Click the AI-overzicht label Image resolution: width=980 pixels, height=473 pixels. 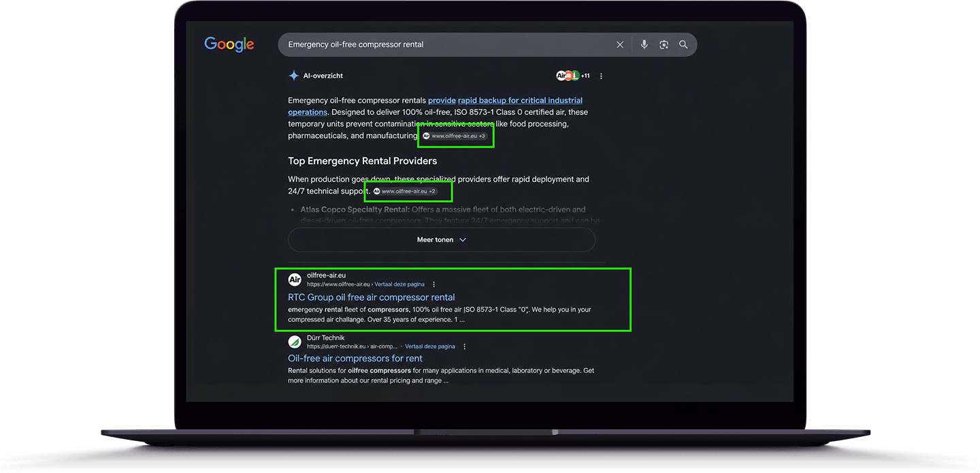[x=323, y=76]
